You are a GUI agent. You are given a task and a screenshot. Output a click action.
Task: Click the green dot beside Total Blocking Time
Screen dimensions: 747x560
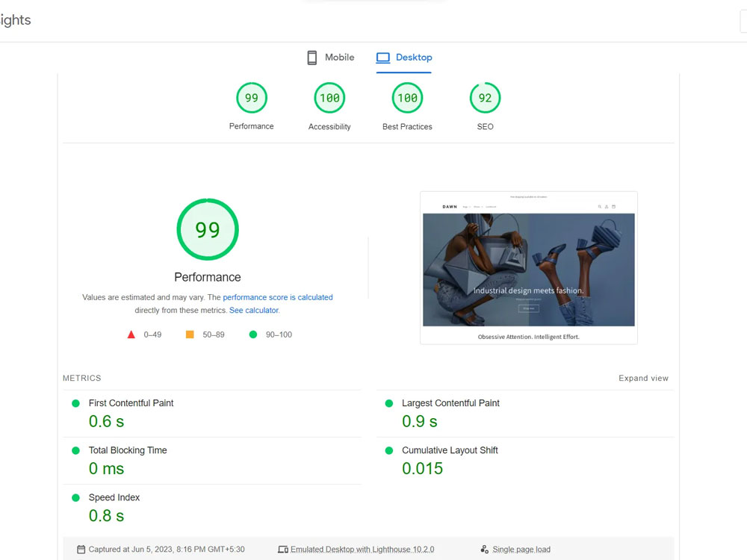(x=75, y=450)
